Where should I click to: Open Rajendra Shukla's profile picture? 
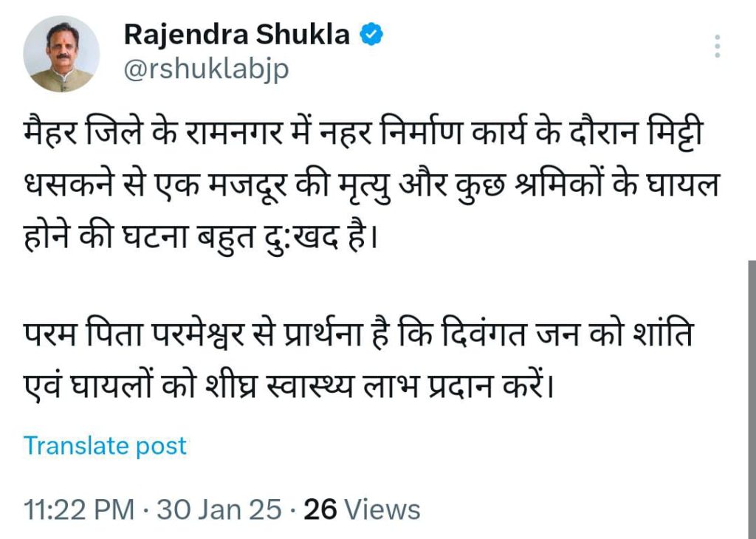[x=61, y=55]
